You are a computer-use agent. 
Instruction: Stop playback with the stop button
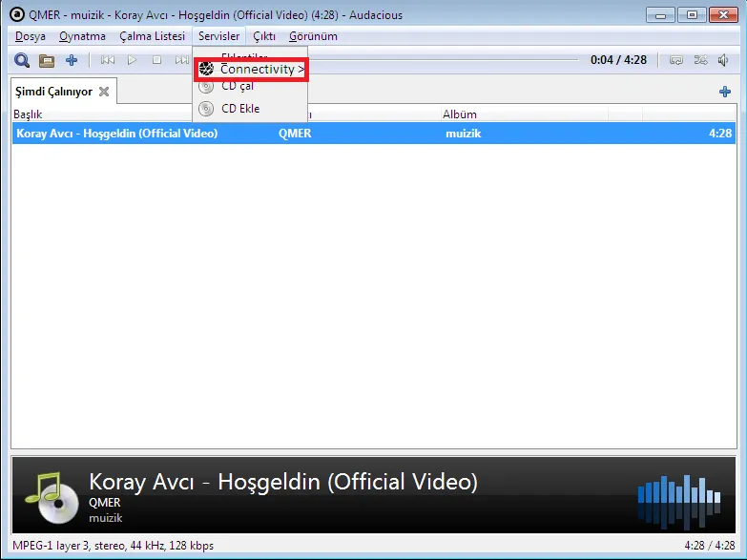tap(156, 60)
